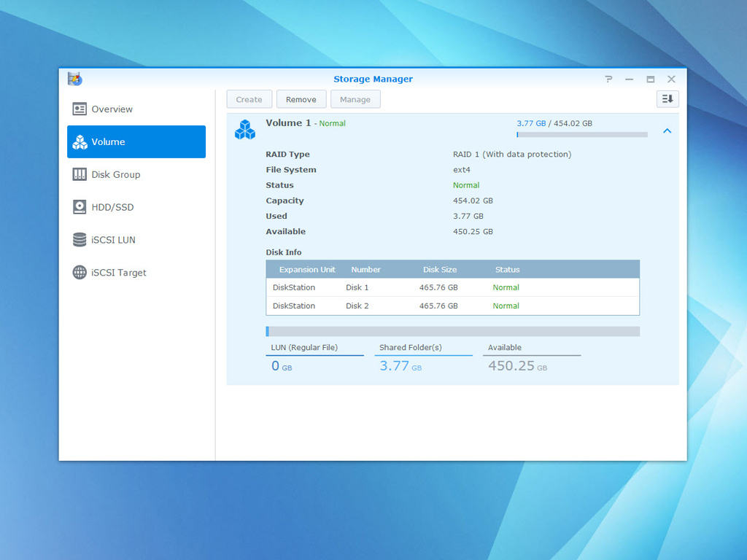Click the Shared Folder(s) label
This screenshot has height=560, width=747.
coord(411,348)
